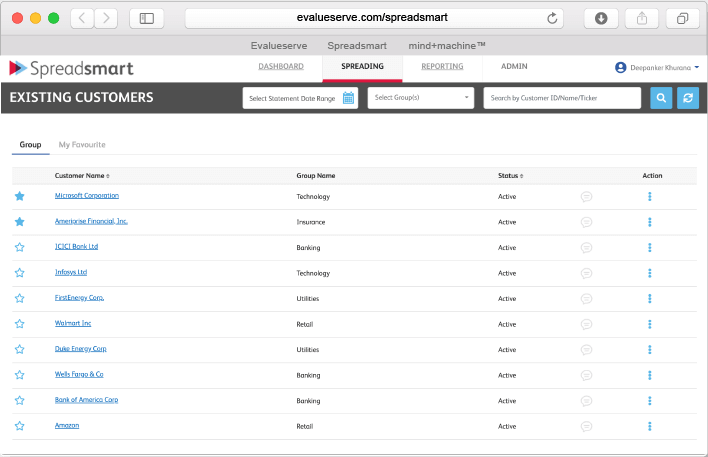
Task: Open the REPORTING tab
Action: 442,66
